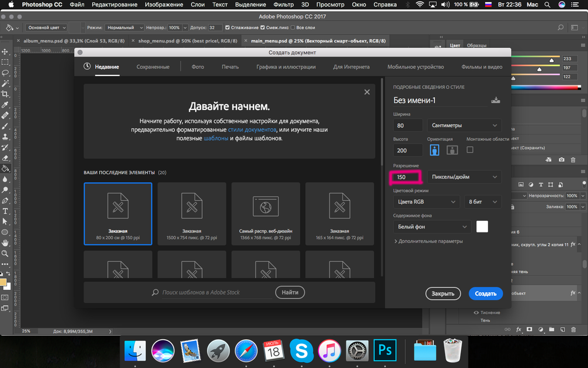Click the delete layer trash icon
The height and width of the screenshot is (368, 588).
573,329
